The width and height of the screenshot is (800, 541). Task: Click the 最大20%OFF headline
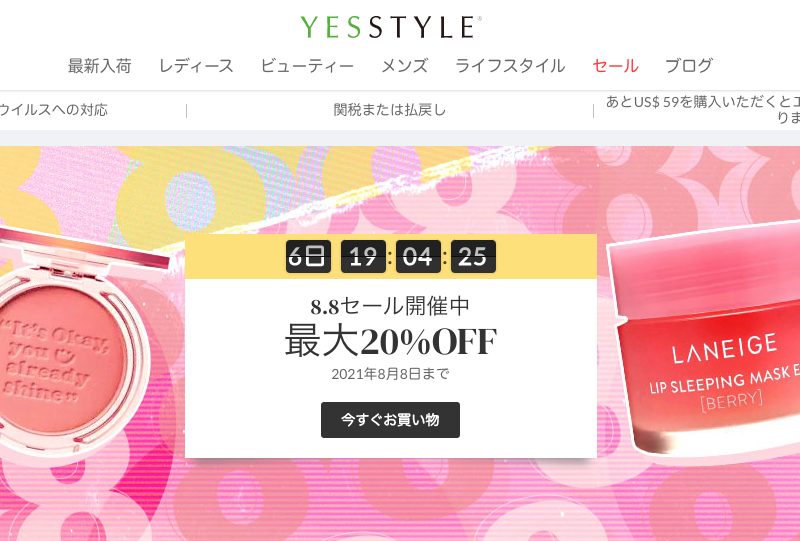[x=390, y=341]
